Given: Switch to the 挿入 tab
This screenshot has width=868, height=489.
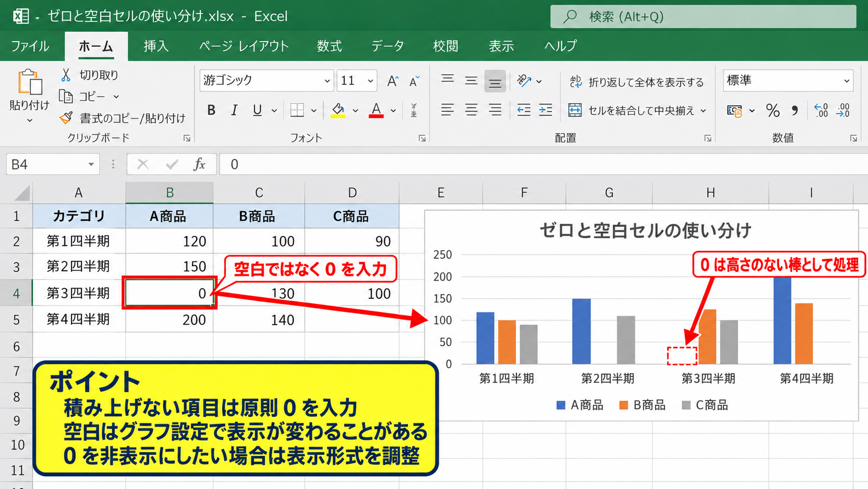Looking at the screenshot, I should 156,46.
